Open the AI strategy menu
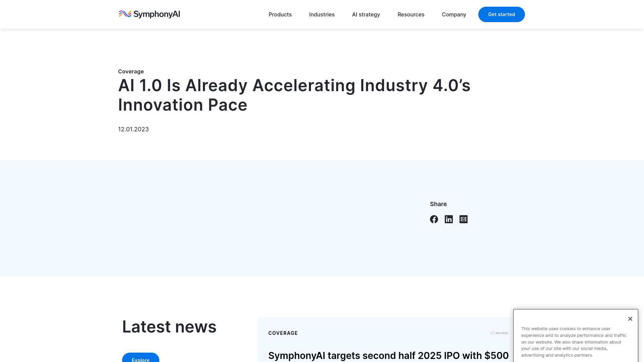The height and width of the screenshot is (362, 644). tap(366, 14)
